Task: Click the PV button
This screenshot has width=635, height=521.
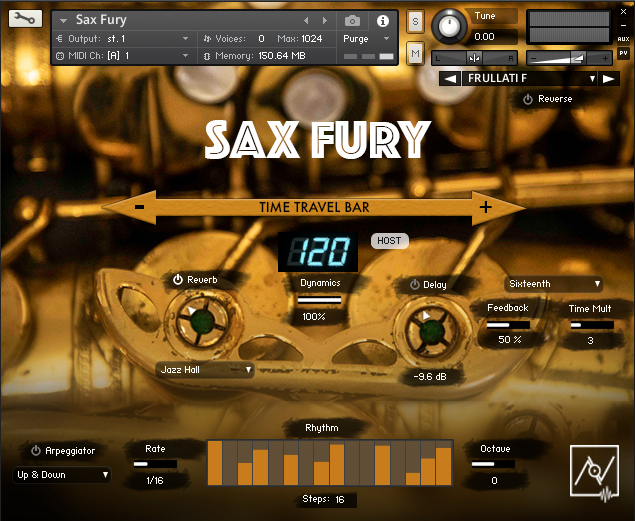Action: (623, 53)
